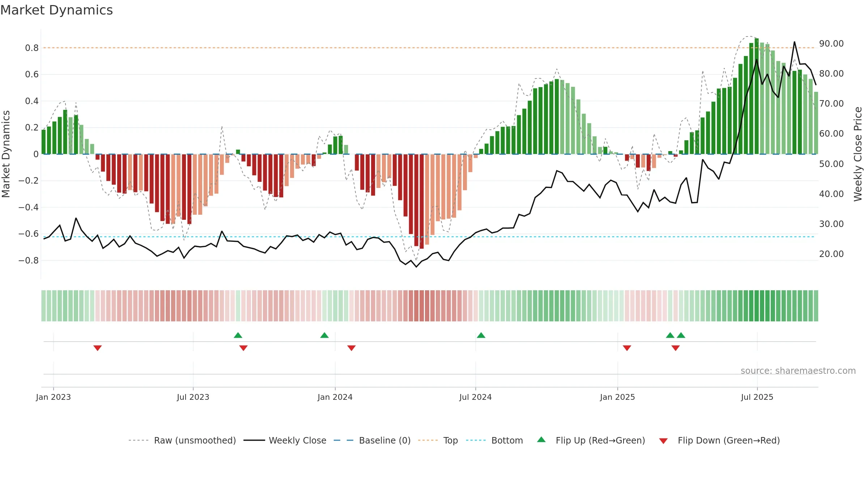This screenshot has width=868, height=488.
Task: Click the 60.00 right axis price tick
Action: (x=831, y=133)
